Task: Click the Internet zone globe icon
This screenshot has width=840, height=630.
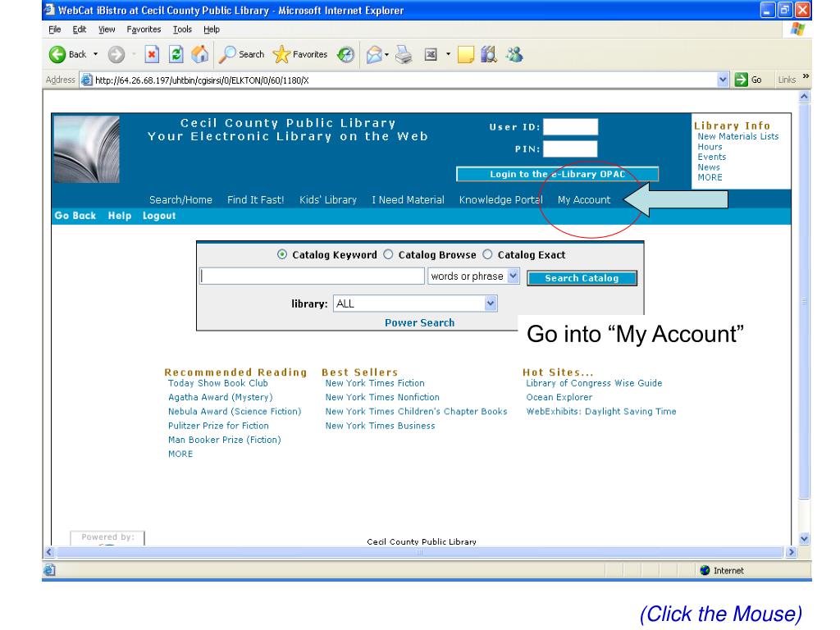Action: [705, 571]
